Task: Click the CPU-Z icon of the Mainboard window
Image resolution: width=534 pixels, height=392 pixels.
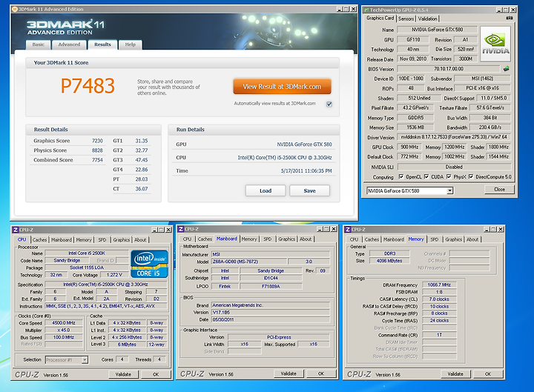Action: coord(181,229)
